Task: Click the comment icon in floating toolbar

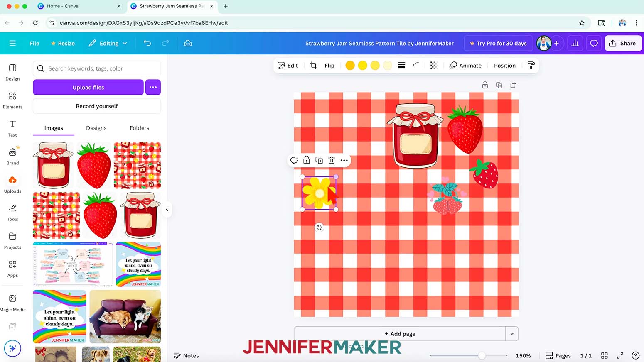Action: coord(294,160)
